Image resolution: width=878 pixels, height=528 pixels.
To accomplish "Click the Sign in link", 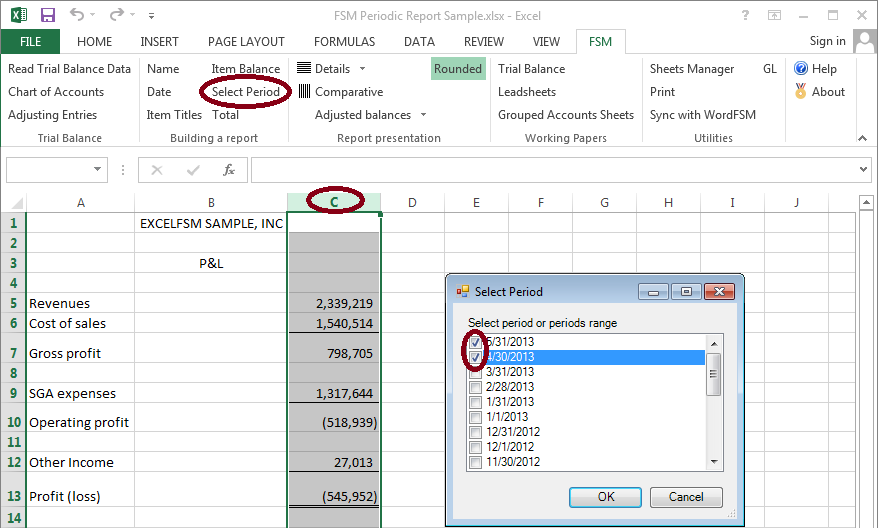I will (828, 41).
